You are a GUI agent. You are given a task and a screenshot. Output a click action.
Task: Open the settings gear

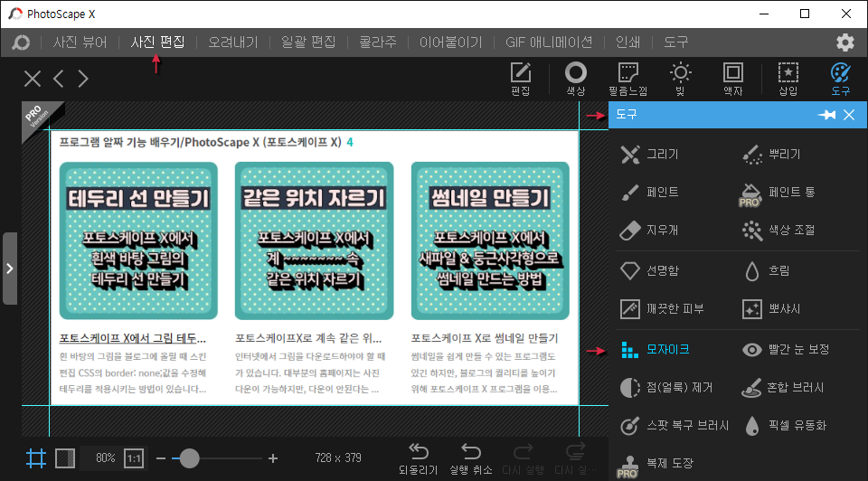pos(844,42)
